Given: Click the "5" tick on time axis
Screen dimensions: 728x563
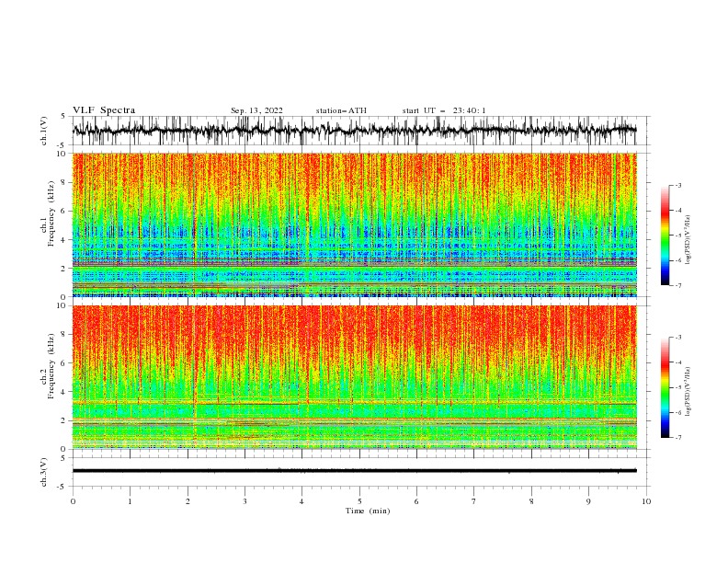Looking at the screenshot, I should [x=359, y=501].
